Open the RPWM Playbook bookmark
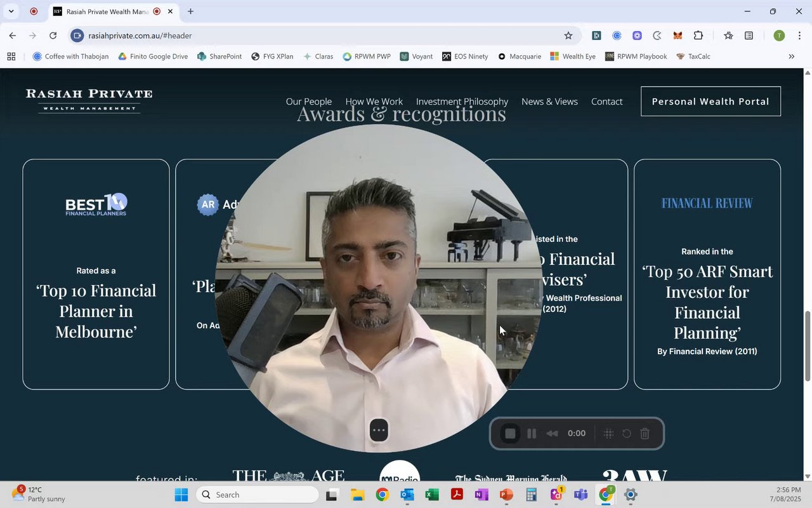Screen dimensions: 812x508 pyautogui.click(x=636, y=57)
